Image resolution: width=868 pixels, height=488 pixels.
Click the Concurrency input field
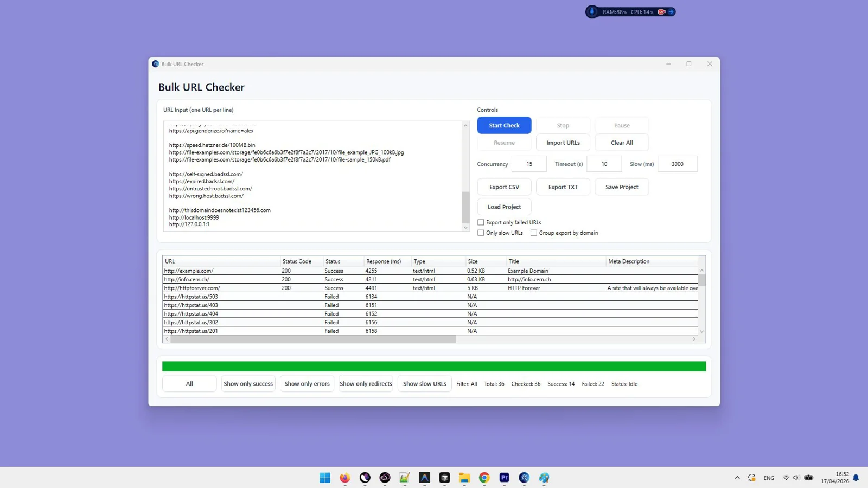pos(529,164)
